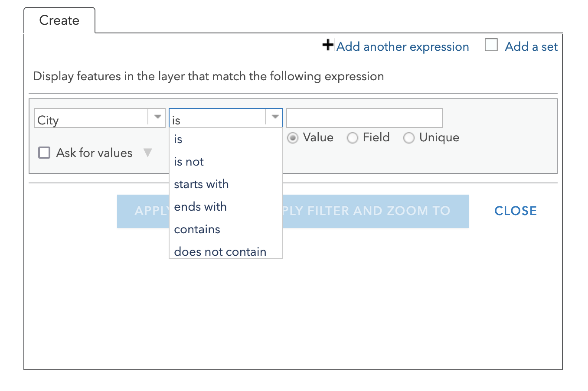
Task: Click the Add another expression link
Action: pyautogui.click(x=403, y=46)
